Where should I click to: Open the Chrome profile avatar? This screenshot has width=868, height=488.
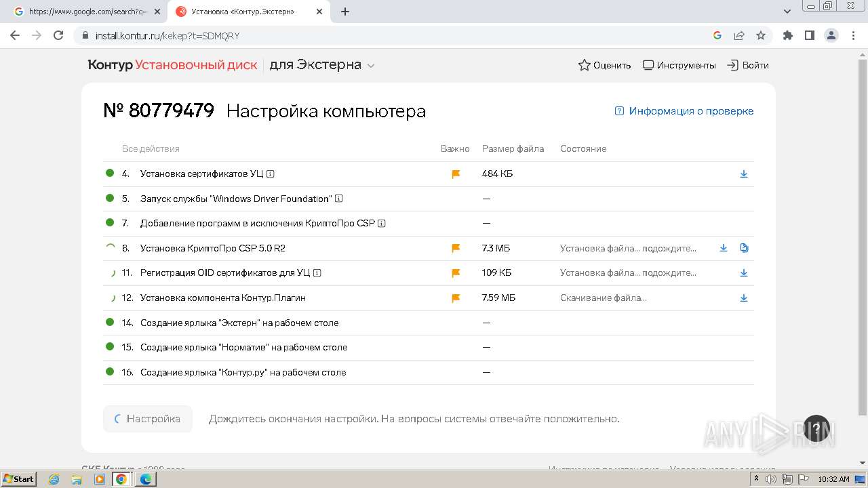pos(831,35)
